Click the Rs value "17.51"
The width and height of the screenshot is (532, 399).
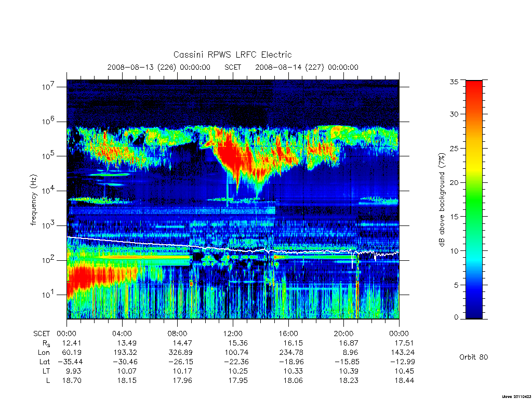[x=404, y=343]
